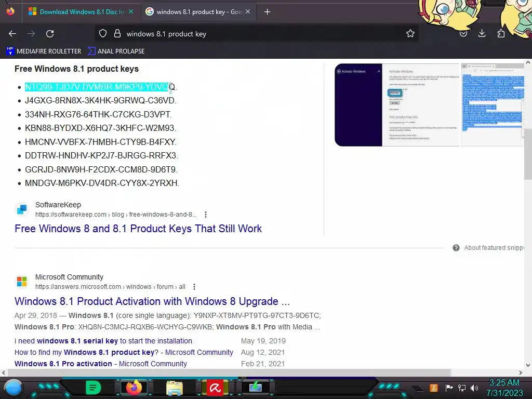
Task: Click the padlock site info icon
Action: tap(117, 34)
